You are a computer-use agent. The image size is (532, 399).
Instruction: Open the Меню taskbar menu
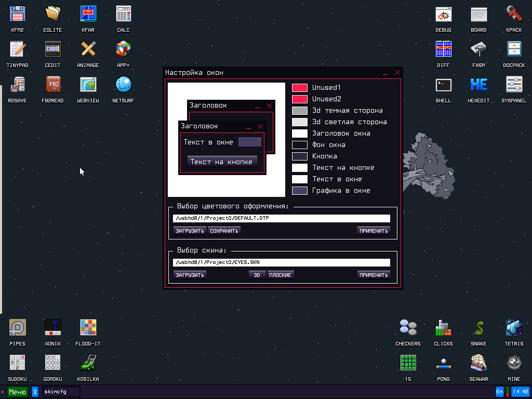click(x=17, y=392)
